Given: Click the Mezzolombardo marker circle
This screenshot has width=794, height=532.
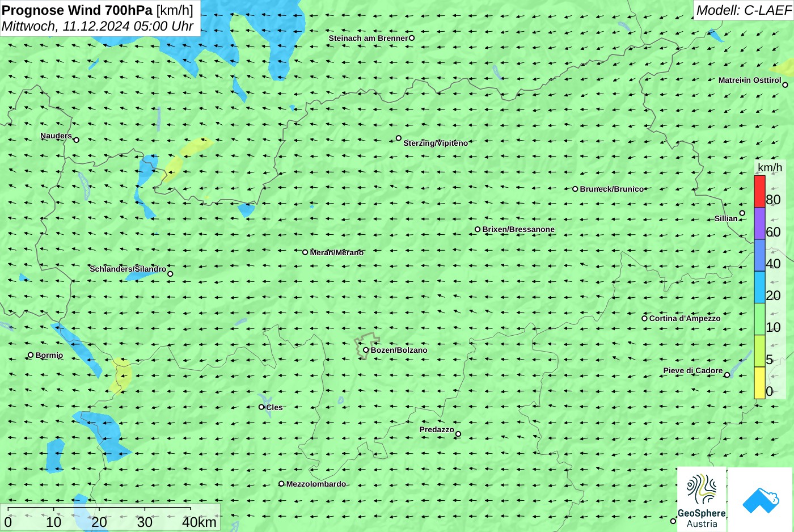Looking at the screenshot, I should coord(281,484).
